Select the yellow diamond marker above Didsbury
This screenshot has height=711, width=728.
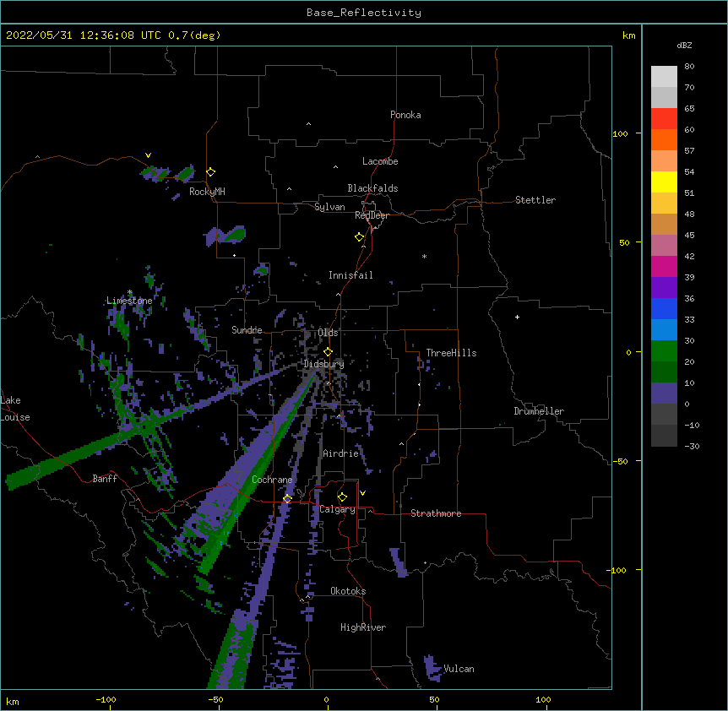point(328,352)
